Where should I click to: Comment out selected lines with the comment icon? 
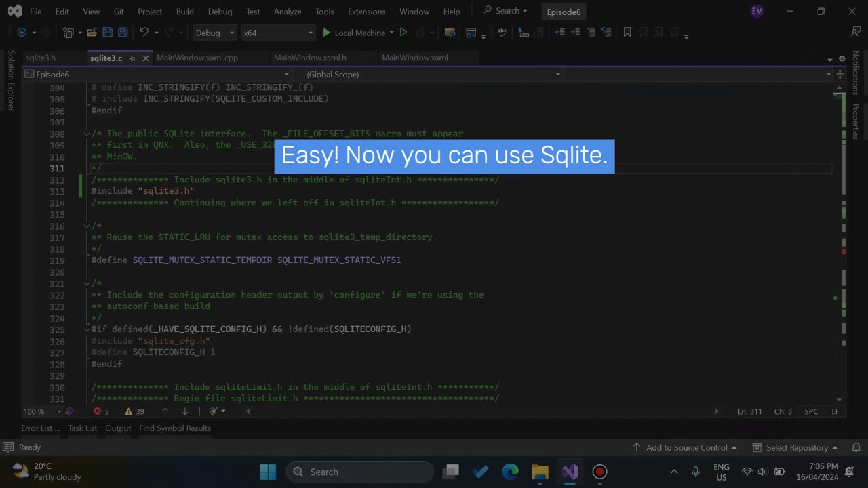[x=591, y=33]
